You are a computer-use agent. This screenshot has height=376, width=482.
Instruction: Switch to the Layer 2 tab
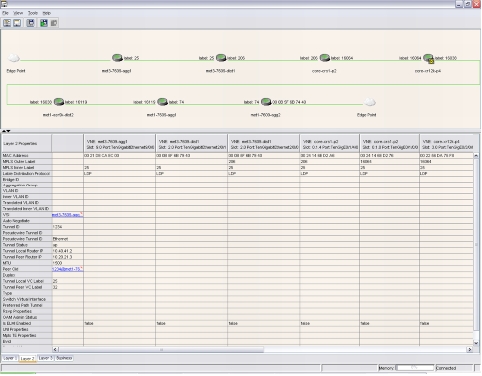point(27,358)
